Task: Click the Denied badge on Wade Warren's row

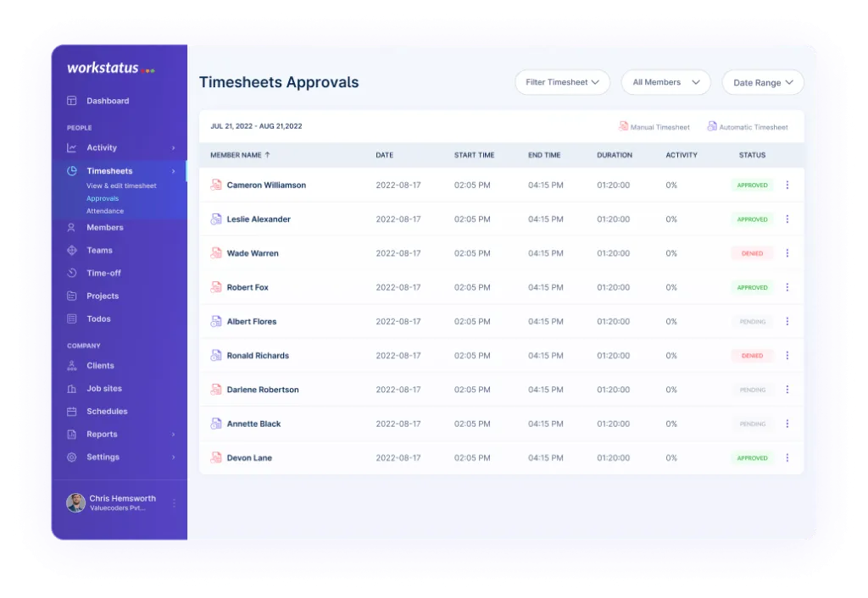Action: 751,253
